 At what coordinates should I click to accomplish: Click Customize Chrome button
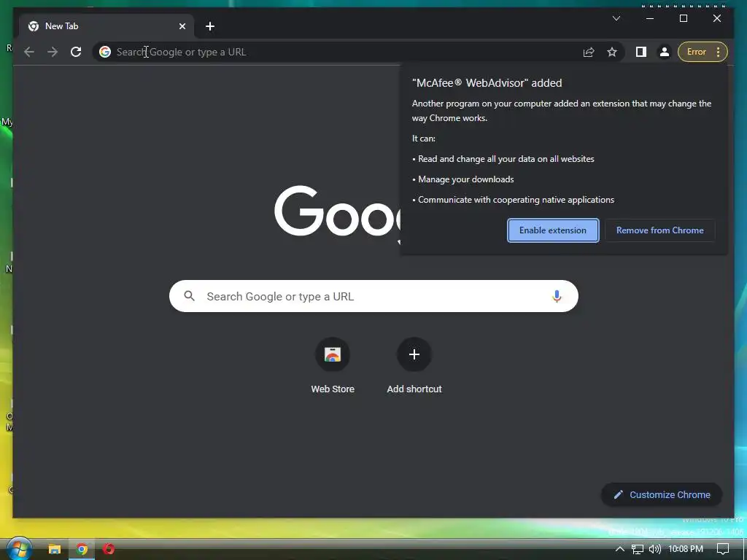(x=662, y=495)
